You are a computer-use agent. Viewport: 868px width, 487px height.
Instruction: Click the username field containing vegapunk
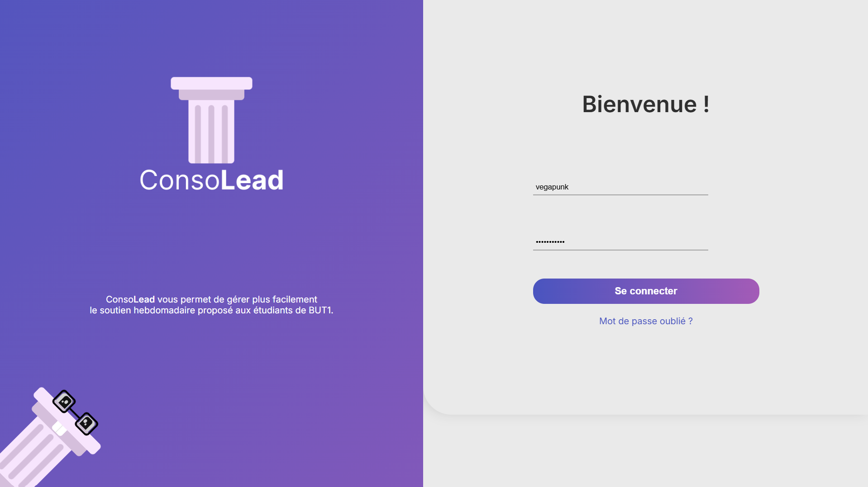[620, 187]
